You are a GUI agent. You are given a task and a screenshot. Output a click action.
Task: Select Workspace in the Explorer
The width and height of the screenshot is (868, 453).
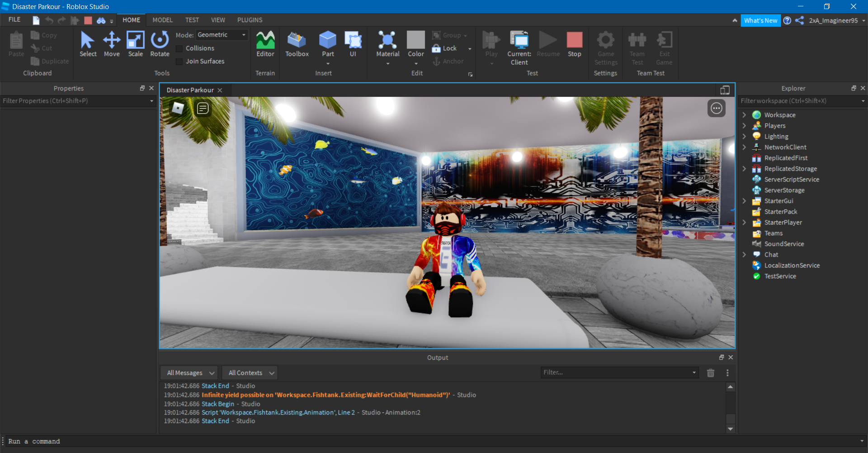click(779, 115)
